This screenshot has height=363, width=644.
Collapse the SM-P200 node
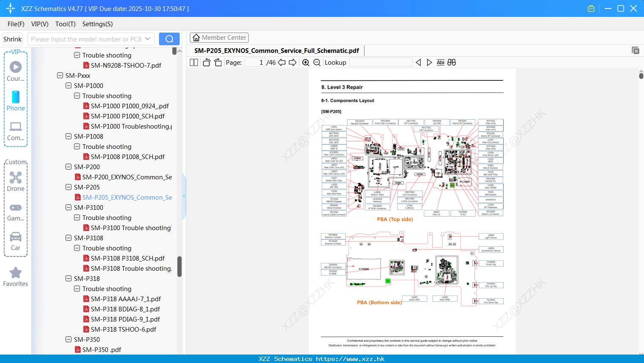pyautogui.click(x=69, y=167)
